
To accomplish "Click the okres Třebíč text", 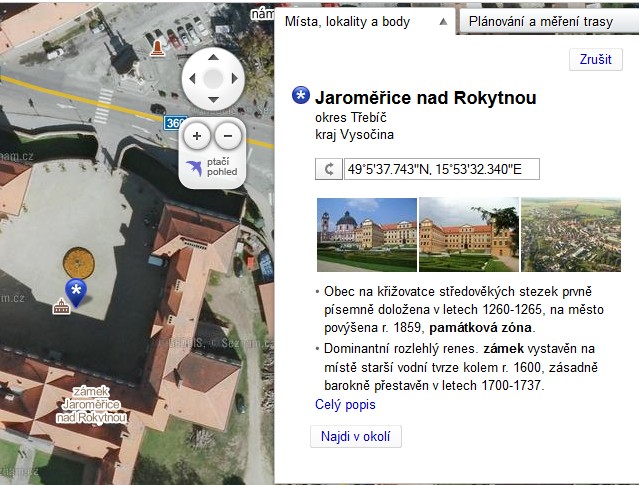I will coord(350,118).
